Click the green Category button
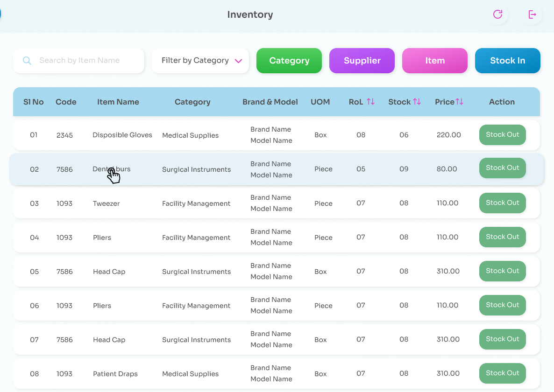Screen dimensions: 554x392 [x=289, y=60]
